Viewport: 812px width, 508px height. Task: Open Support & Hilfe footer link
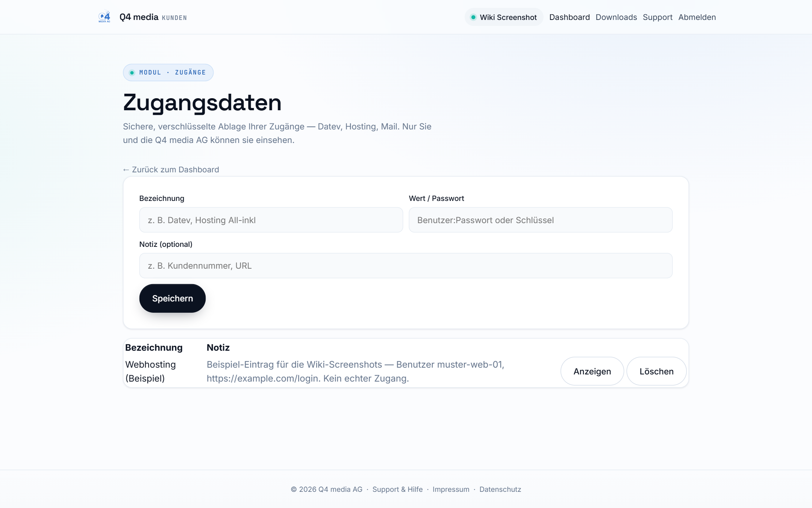(x=397, y=489)
